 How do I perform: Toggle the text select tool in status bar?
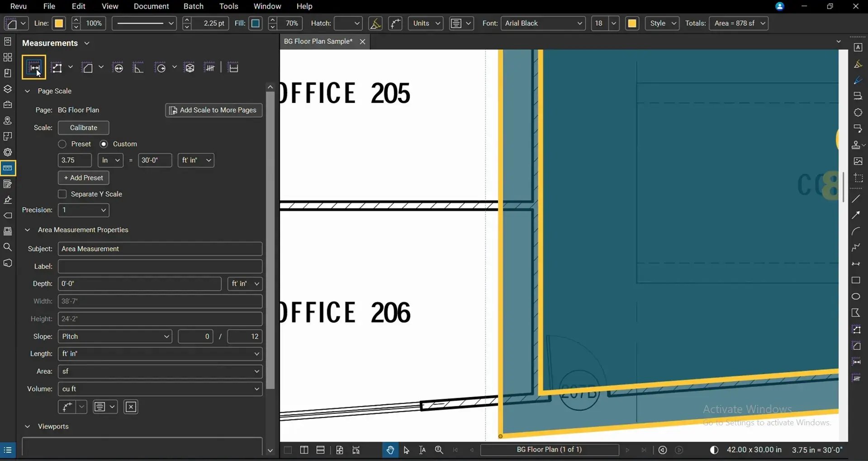(x=422, y=450)
